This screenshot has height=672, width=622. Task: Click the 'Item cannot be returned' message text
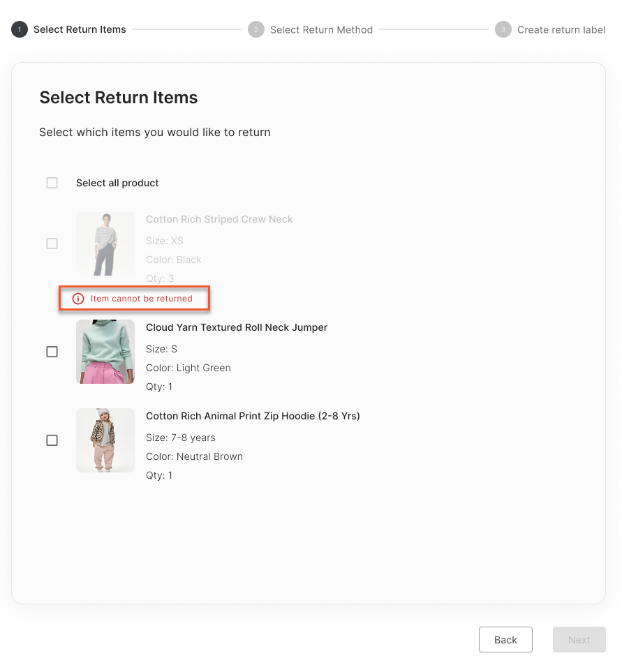(x=142, y=299)
